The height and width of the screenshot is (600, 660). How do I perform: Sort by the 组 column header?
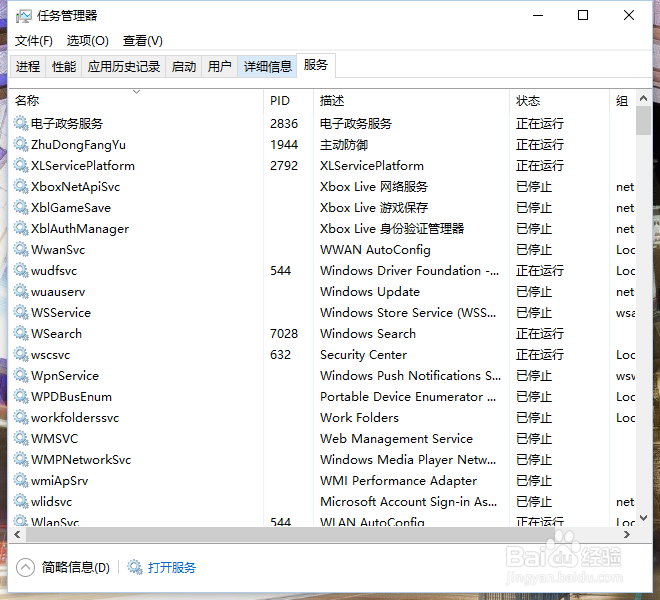tap(623, 101)
